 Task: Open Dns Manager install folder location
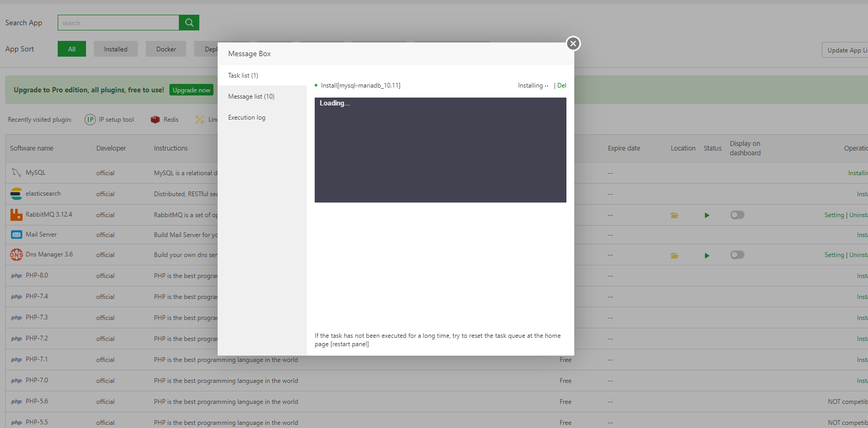point(674,255)
